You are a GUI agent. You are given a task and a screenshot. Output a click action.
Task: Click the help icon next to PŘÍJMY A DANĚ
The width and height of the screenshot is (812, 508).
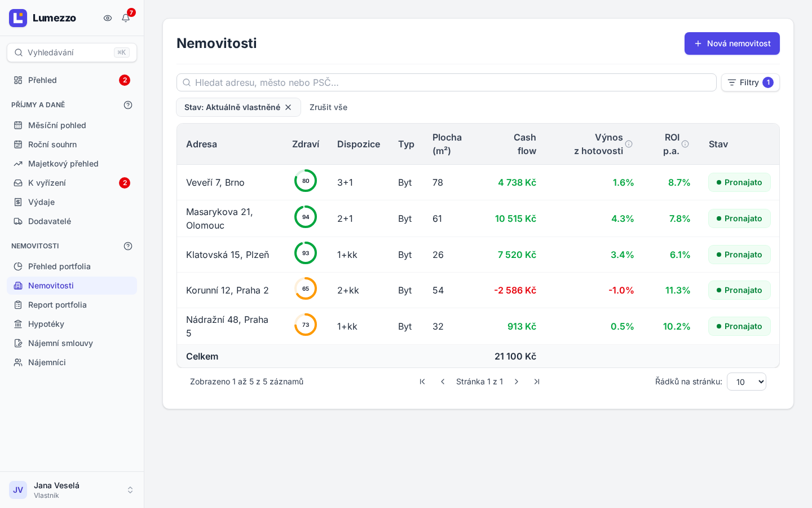[128, 105]
